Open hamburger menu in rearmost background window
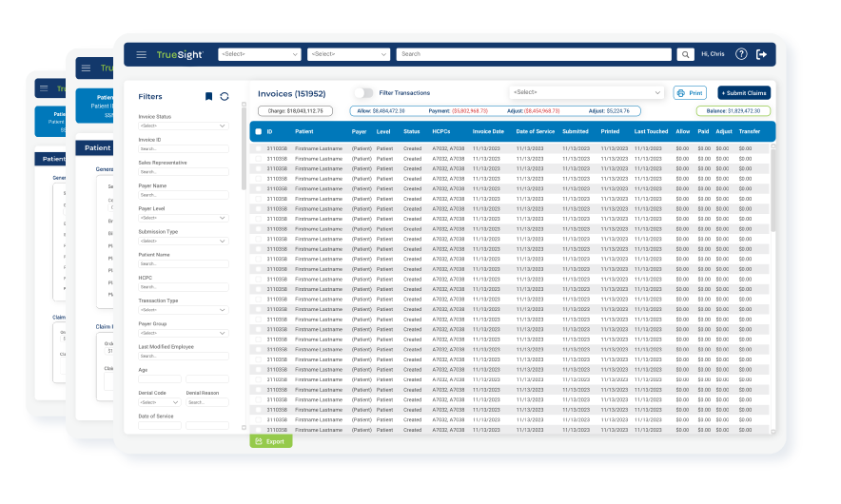This screenshot has width=841, height=504. click(x=44, y=88)
